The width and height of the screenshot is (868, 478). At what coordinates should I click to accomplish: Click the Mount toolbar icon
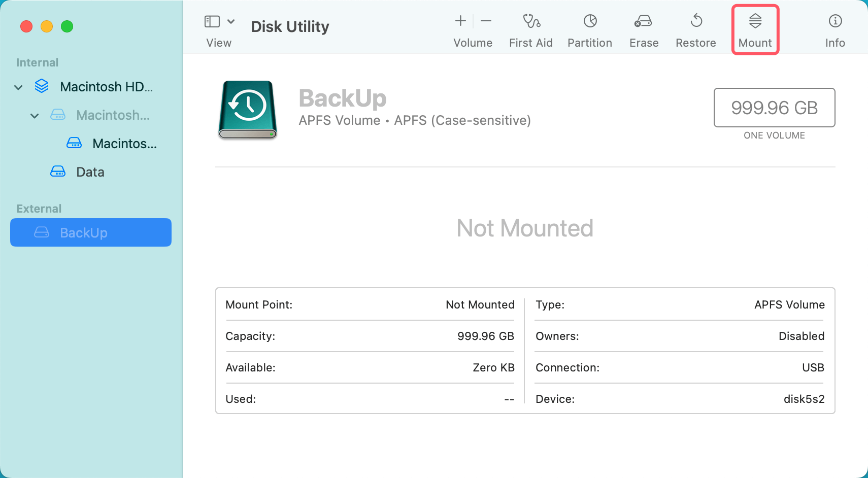755,21
